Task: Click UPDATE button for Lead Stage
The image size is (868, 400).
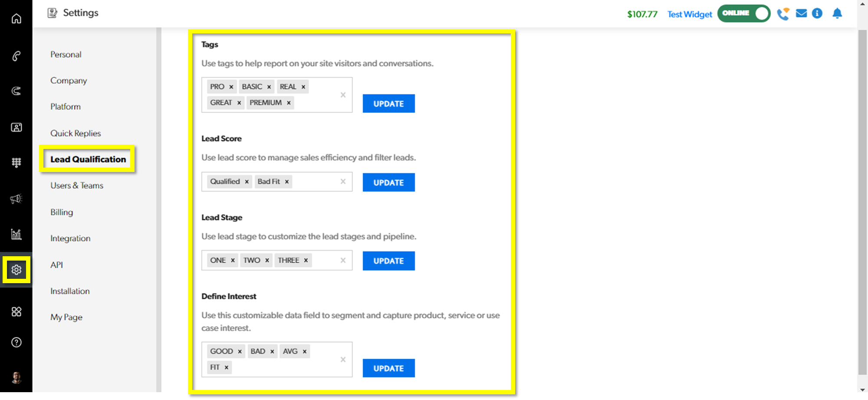Action: click(x=388, y=261)
